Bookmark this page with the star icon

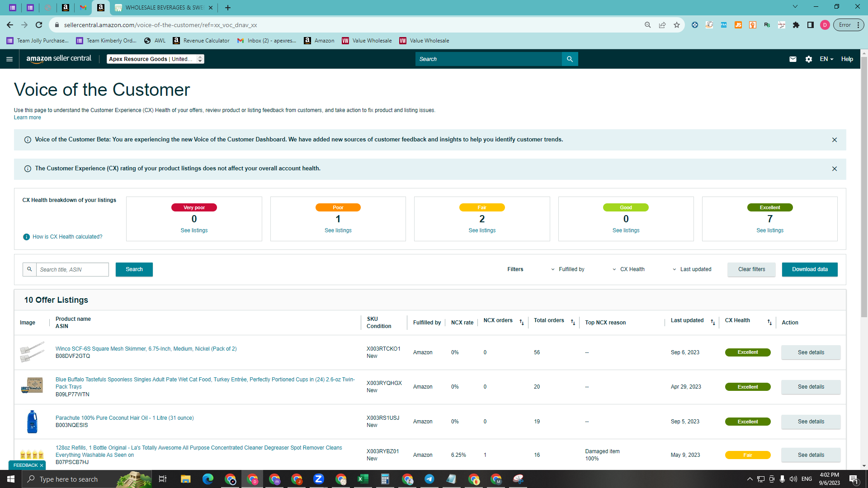677,25
